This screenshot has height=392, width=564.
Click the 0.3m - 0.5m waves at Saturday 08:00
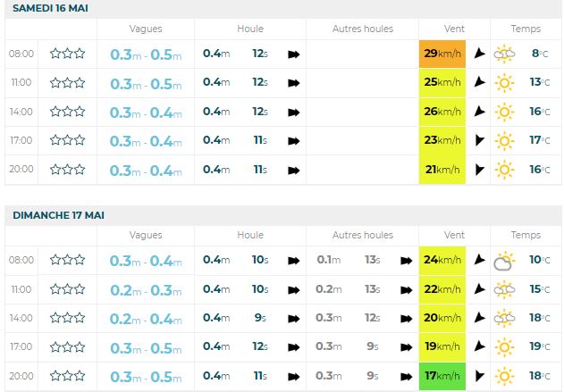click(146, 54)
